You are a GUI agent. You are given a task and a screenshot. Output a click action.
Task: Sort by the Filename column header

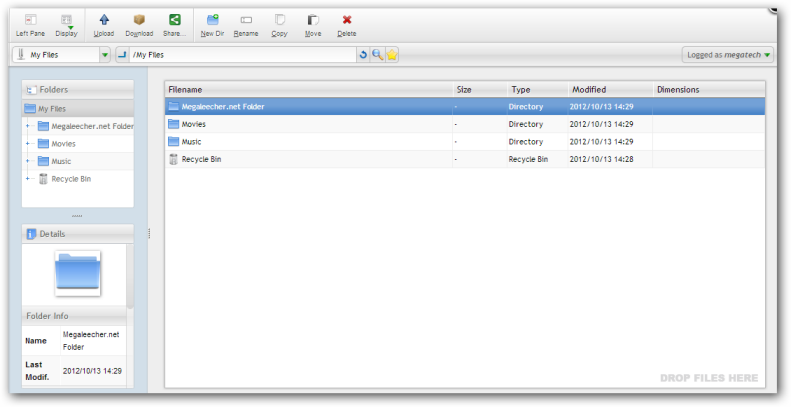(x=309, y=90)
